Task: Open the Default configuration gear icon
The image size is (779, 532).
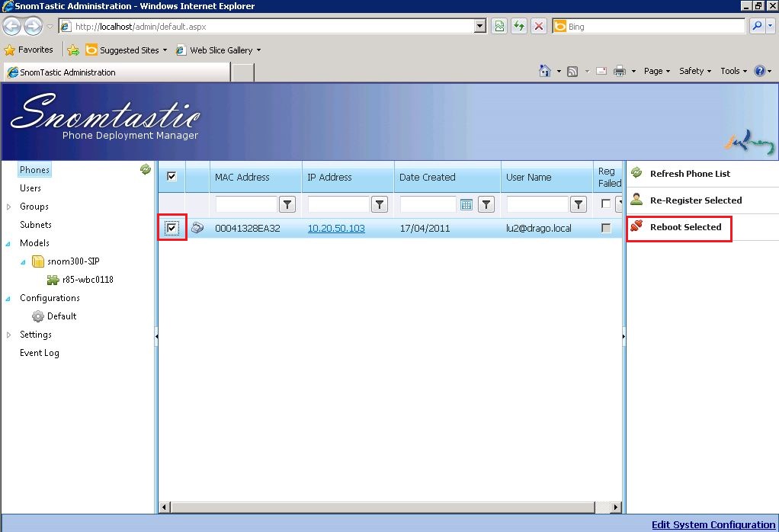Action: coord(37,316)
